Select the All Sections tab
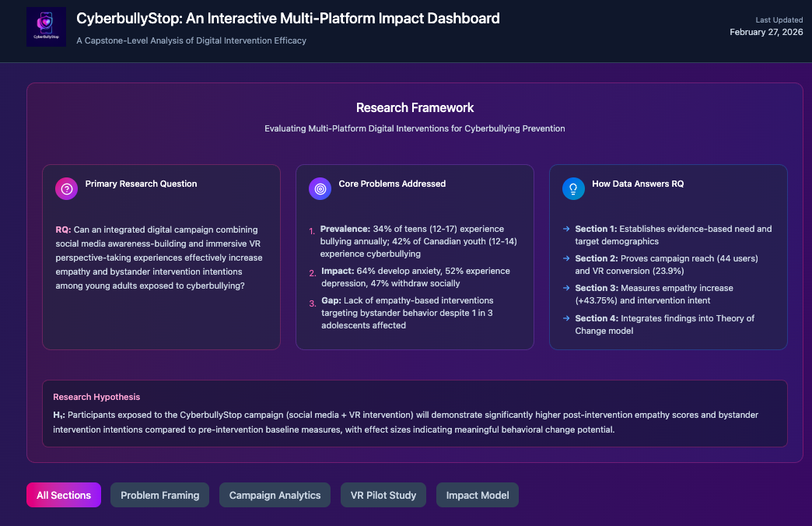This screenshot has width=812, height=526. (x=64, y=495)
